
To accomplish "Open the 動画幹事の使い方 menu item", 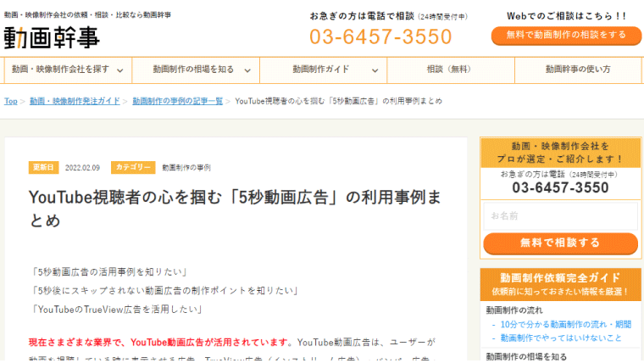I will coord(578,70).
